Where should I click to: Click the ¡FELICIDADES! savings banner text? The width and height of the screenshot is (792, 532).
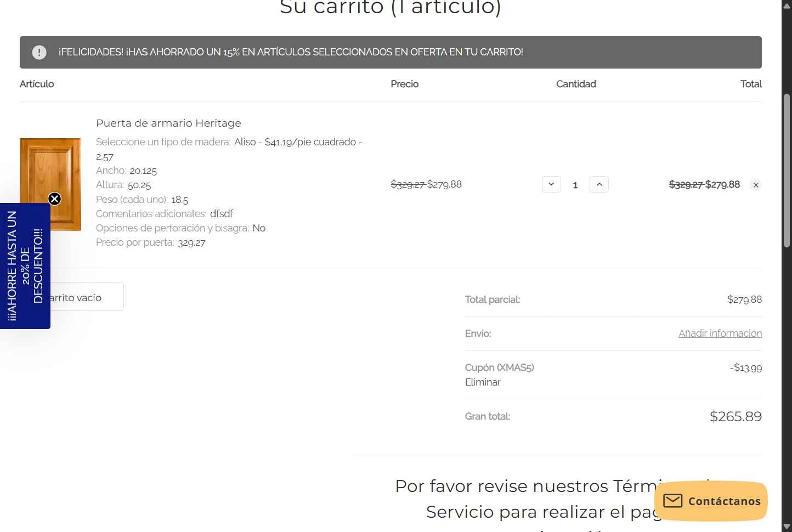291,52
